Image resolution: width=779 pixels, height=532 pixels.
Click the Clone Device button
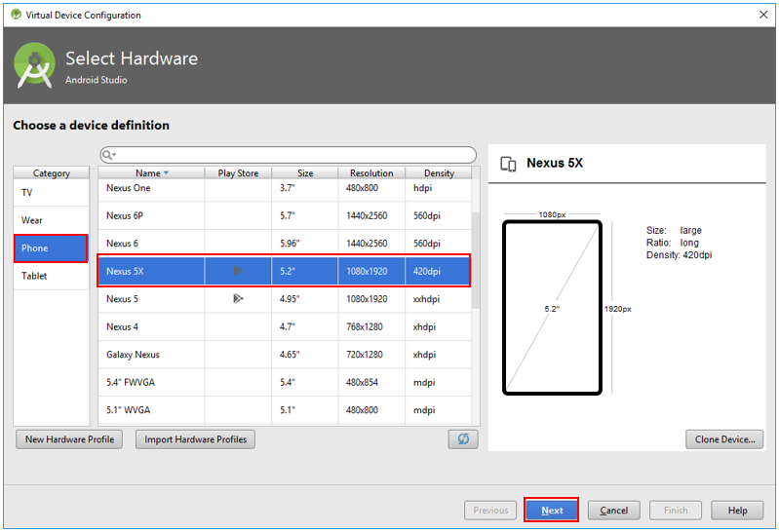coord(724,439)
